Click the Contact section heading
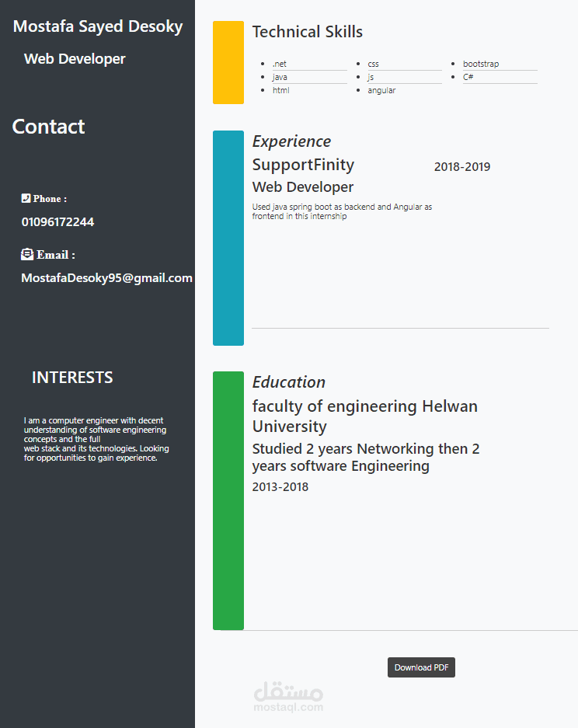The width and height of the screenshot is (578, 728). click(48, 127)
